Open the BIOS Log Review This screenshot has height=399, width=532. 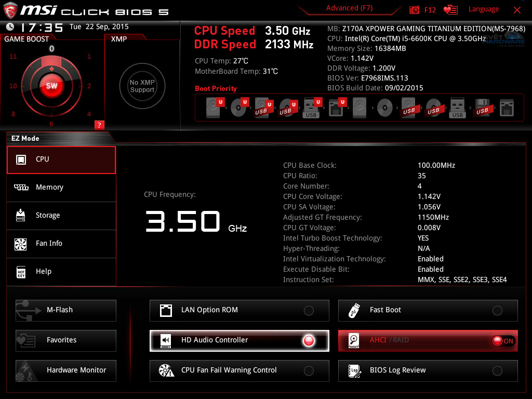click(x=497, y=371)
